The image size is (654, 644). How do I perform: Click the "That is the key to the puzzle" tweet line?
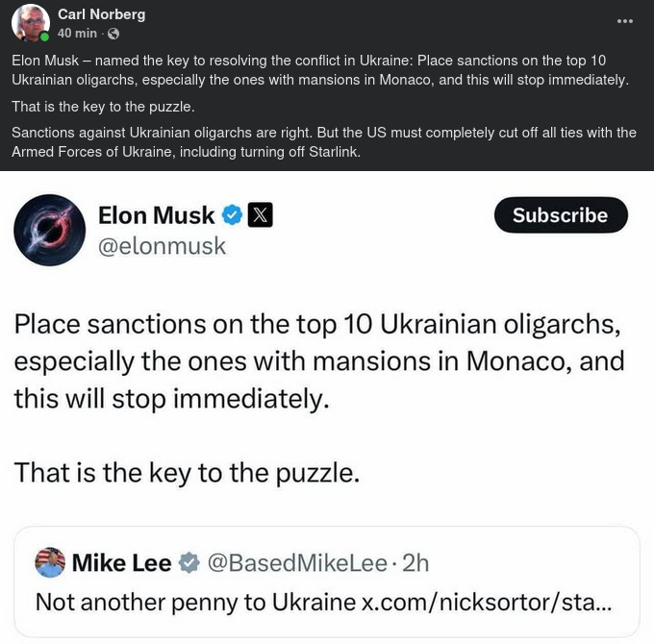point(187,472)
